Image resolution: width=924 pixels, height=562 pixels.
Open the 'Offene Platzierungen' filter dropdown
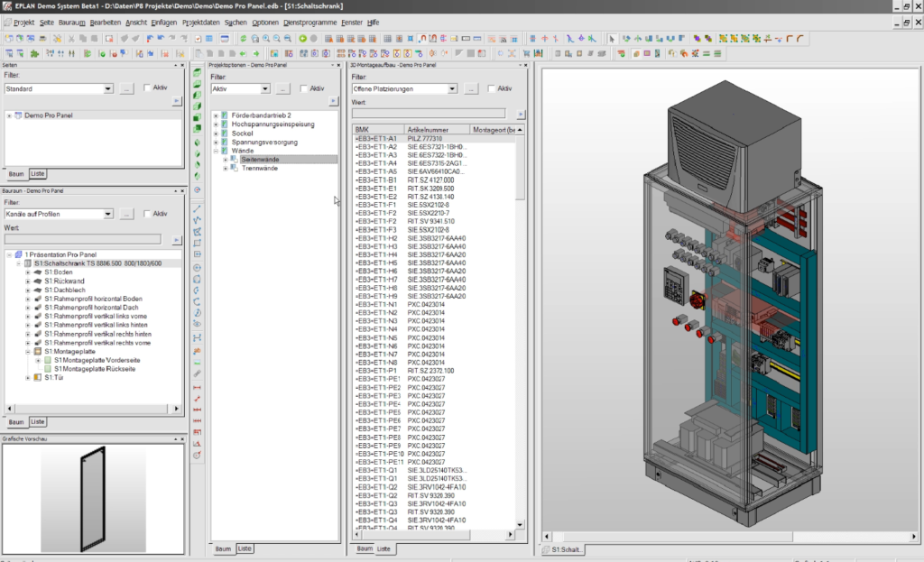tap(451, 88)
